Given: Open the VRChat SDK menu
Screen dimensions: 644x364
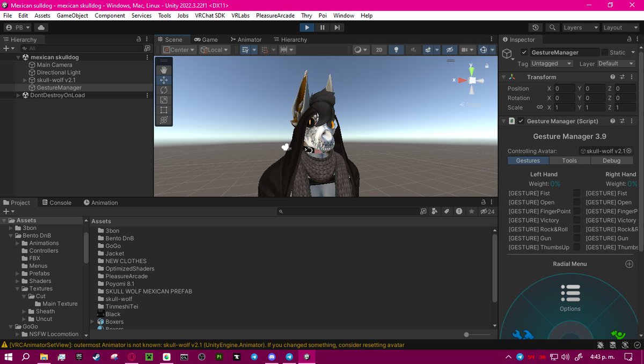Looking at the screenshot, I should click(x=209, y=16).
